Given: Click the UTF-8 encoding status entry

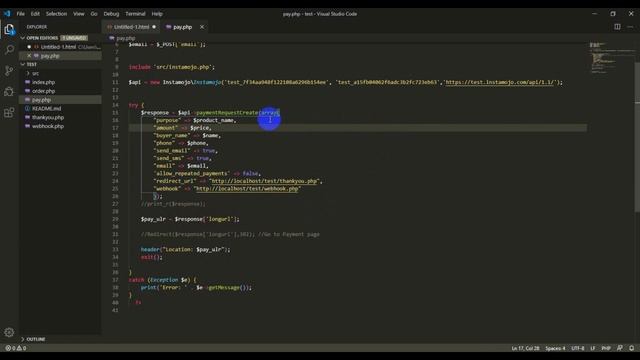Looking at the screenshot, I should (x=578, y=348).
